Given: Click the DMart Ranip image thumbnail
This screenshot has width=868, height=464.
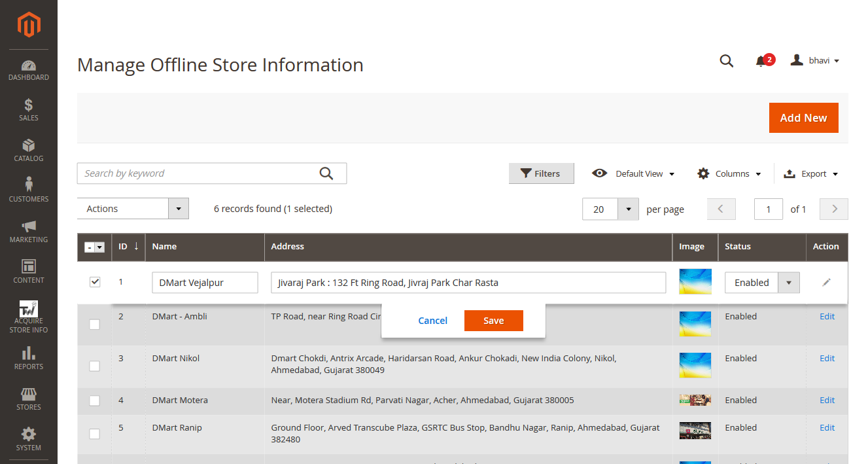Looking at the screenshot, I should click(x=695, y=430).
